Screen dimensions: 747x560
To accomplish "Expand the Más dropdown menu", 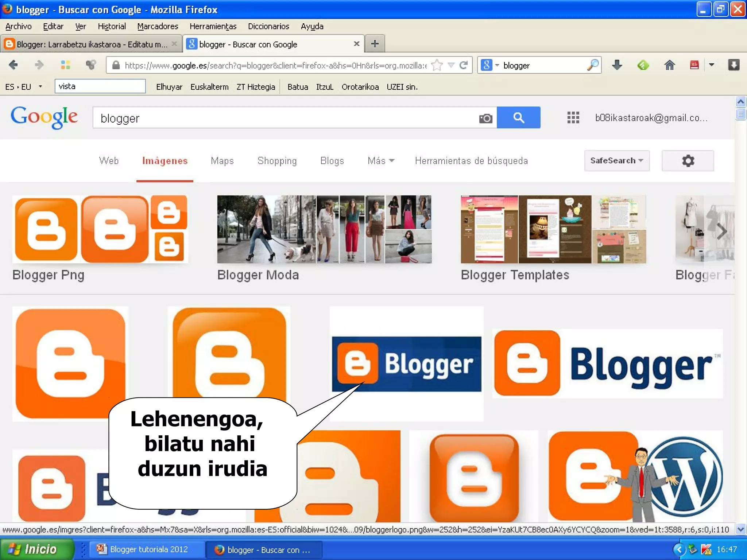I will pos(381,161).
